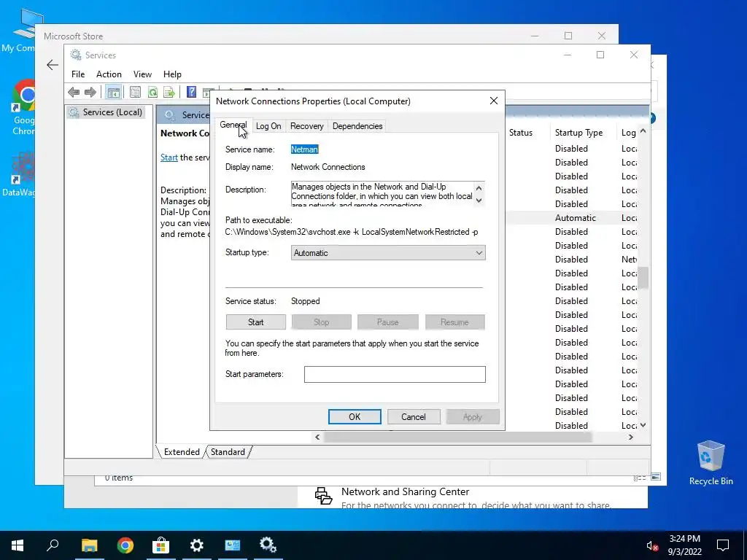Click the Refresh toolbar icon in Services
Viewport: 747px width, 560px height.
(152, 92)
